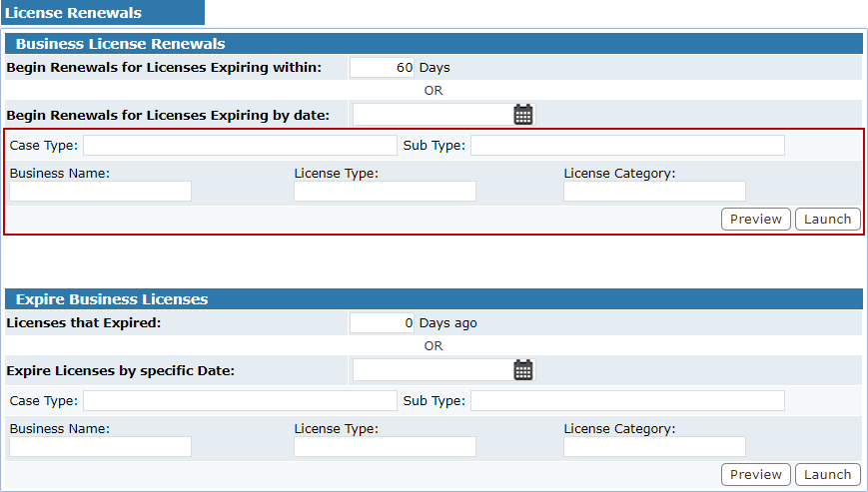Image resolution: width=868 pixels, height=492 pixels.
Task: Click Business Name field in Expire Business Licenses
Action: [x=100, y=447]
